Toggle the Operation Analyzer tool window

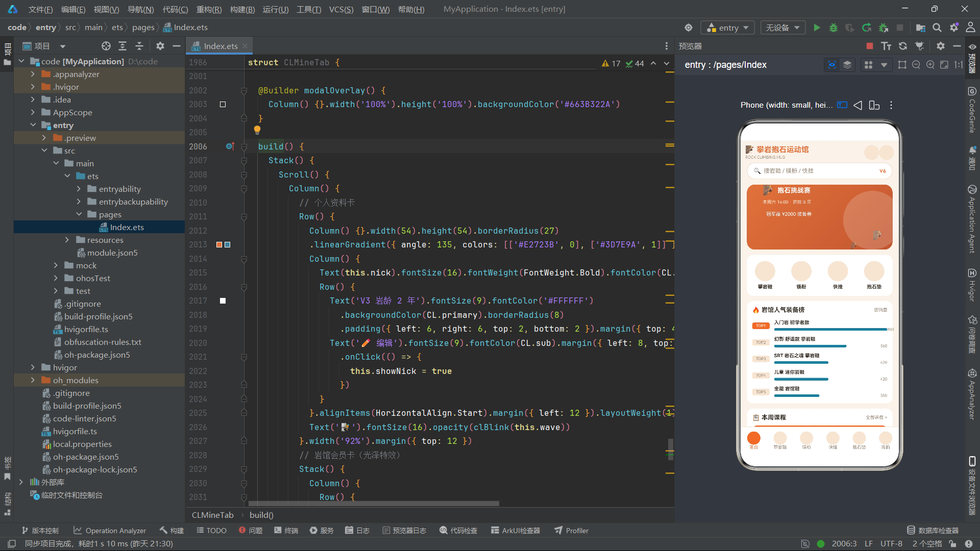[110, 531]
